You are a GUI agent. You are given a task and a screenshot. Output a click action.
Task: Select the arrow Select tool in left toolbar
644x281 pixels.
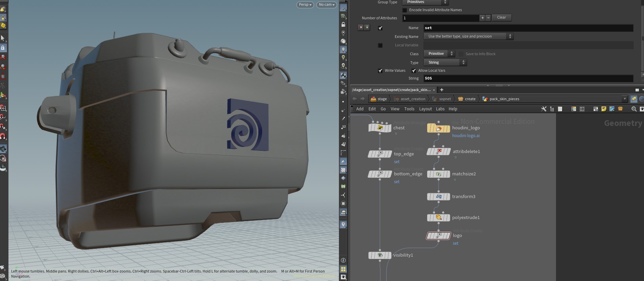(x=3, y=38)
